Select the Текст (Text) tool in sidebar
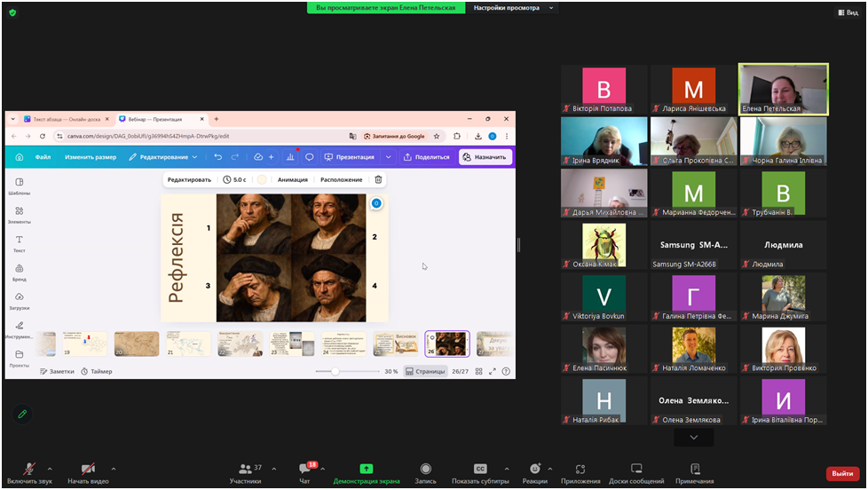 pyautogui.click(x=19, y=243)
